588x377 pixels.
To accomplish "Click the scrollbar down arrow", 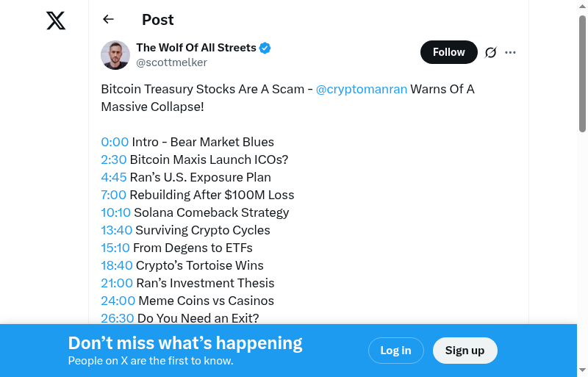I will pyautogui.click(x=582, y=370).
